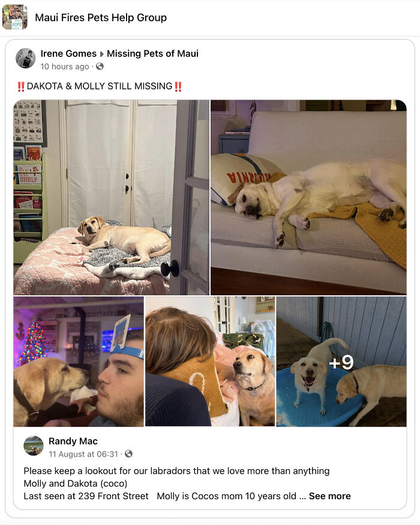Open the 11 August at 06:31 timestamp
420x525 pixels.
tap(83, 454)
